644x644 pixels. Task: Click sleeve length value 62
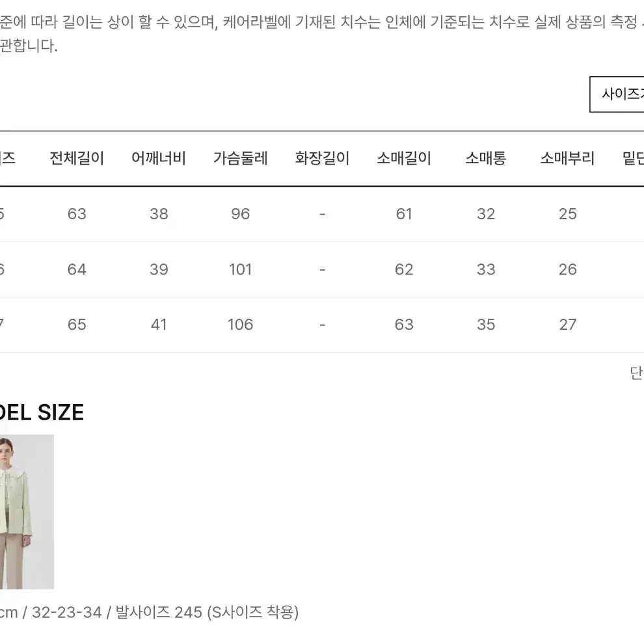coord(404,269)
